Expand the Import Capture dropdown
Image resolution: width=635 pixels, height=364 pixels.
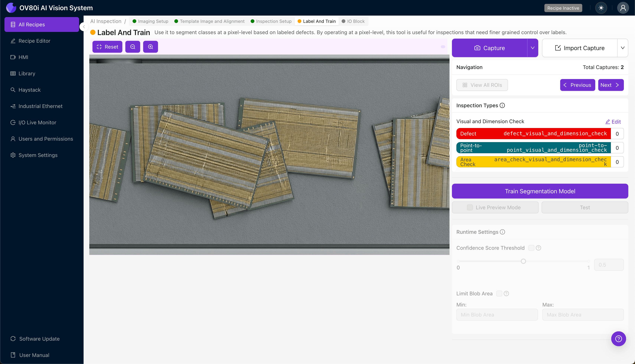click(623, 48)
